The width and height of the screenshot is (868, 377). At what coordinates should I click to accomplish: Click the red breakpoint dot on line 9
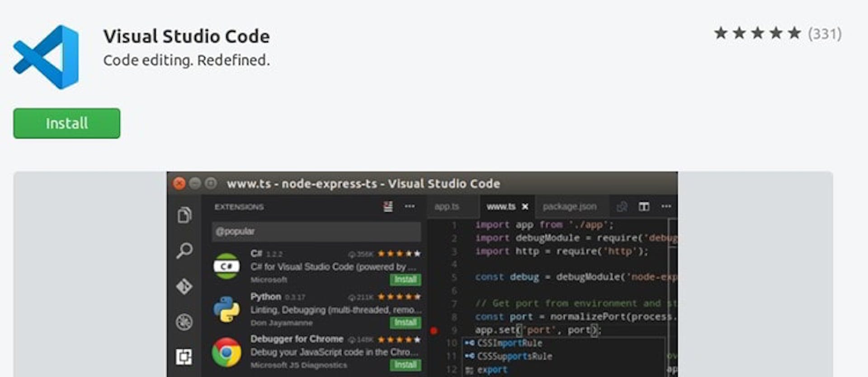(x=434, y=331)
